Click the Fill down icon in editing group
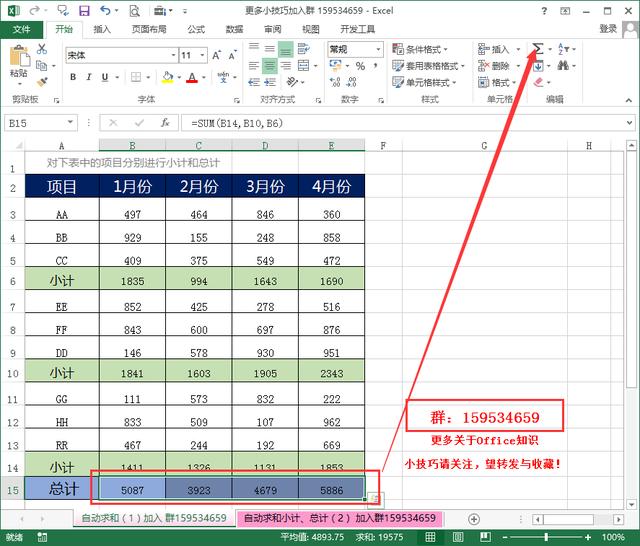Image resolution: width=640 pixels, height=546 pixels. click(538, 65)
